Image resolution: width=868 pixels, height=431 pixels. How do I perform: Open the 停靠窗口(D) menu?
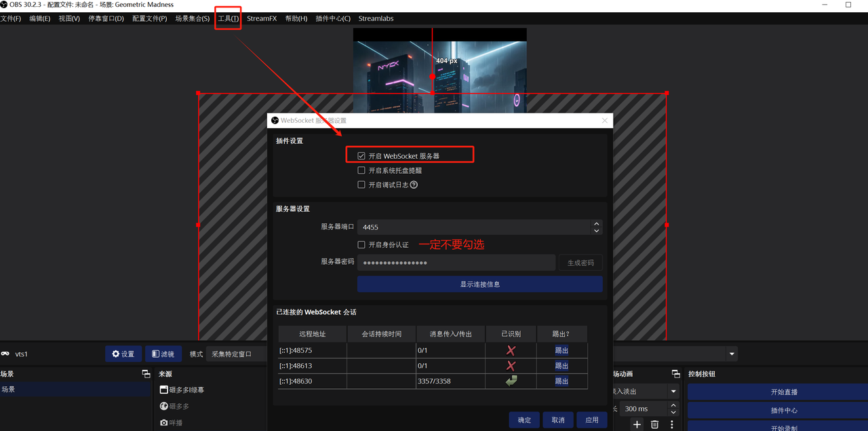(106, 18)
